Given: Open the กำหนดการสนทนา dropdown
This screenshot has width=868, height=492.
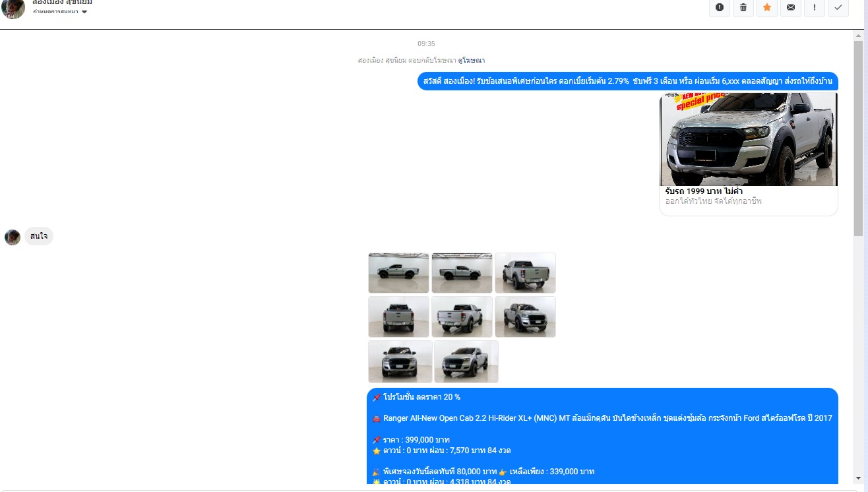Looking at the screenshot, I should point(60,12).
